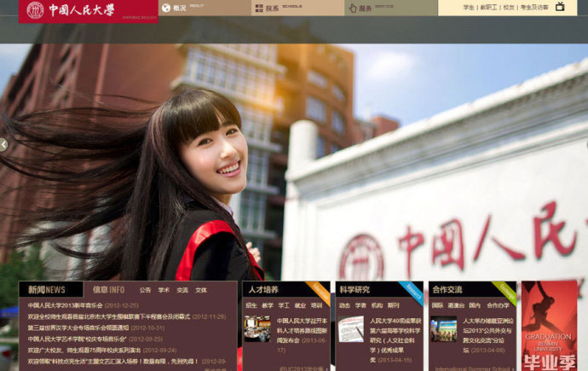Click the previous slide arrow on banner
588x371 pixels.
(x=3, y=145)
